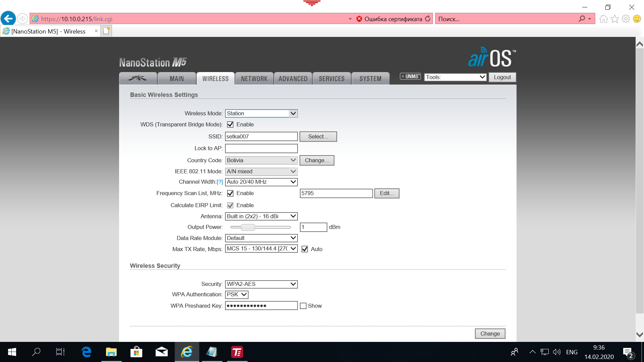Open the Channel Width dropdown

[261, 182]
